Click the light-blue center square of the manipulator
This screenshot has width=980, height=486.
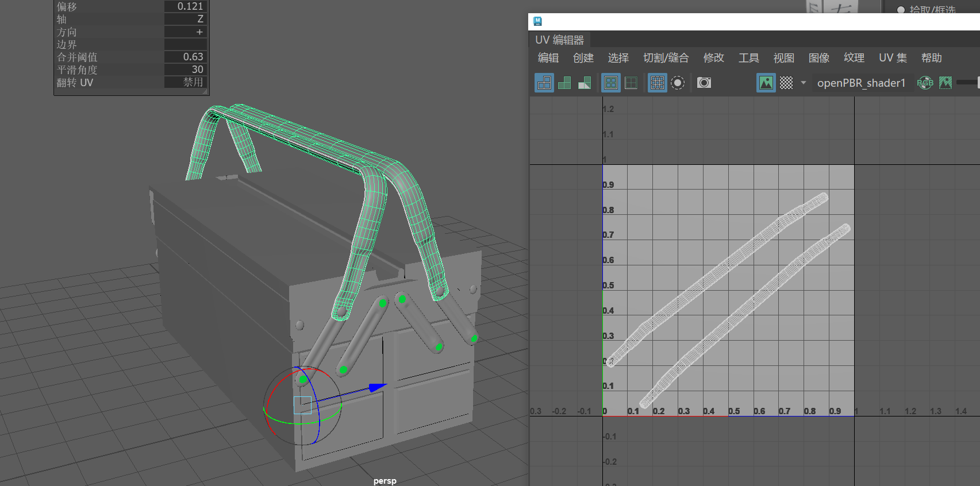302,405
